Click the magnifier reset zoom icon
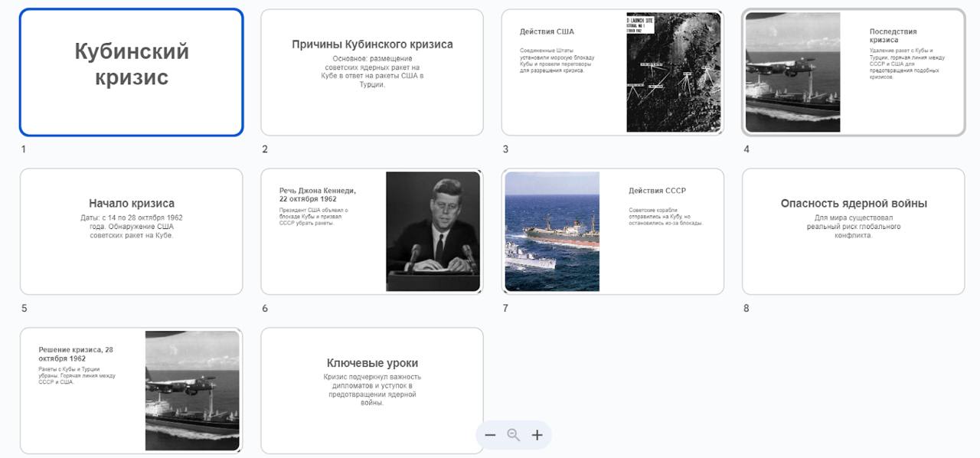The height and width of the screenshot is (458, 980). [x=514, y=435]
